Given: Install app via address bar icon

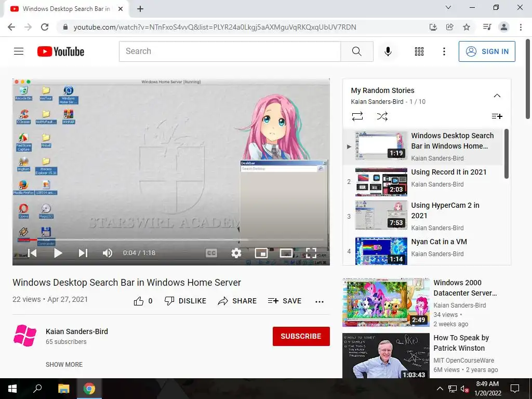Looking at the screenshot, I should (x=433, y=27).
